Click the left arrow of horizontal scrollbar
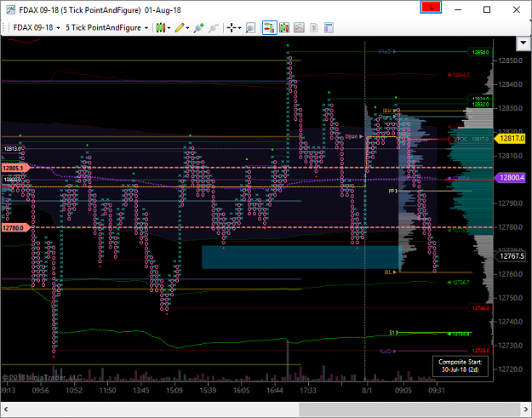532x418 pixels. pos(6,409)
